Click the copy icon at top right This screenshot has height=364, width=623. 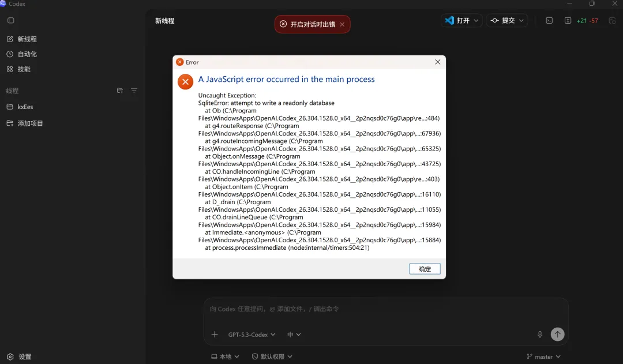612,20
